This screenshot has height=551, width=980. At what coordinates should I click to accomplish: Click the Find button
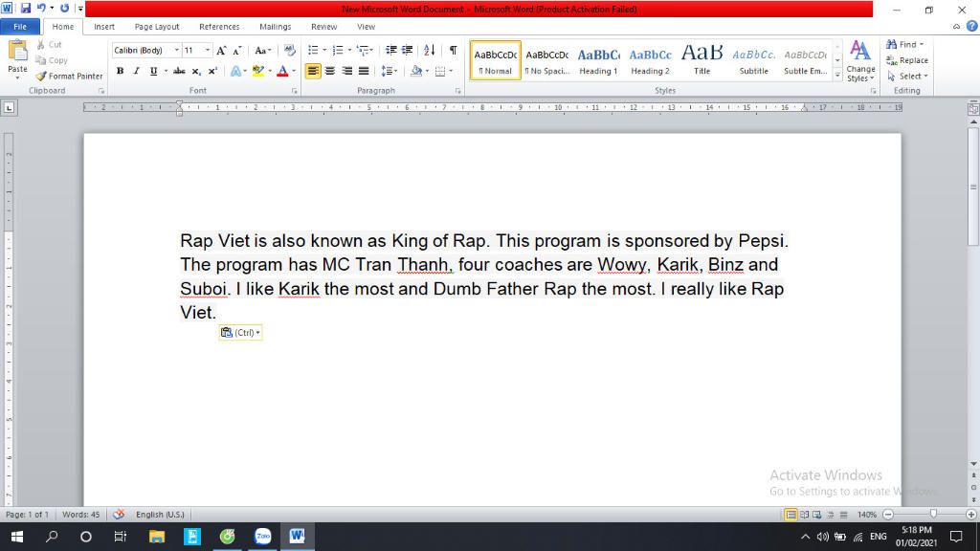[x=904, y=44]
